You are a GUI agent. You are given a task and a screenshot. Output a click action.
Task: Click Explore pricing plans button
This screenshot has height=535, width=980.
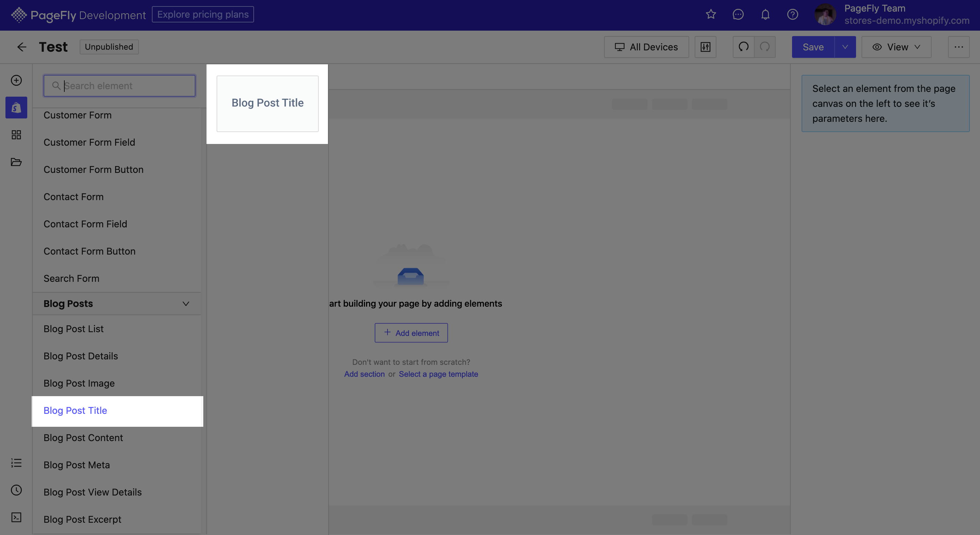click(x=203, y=14)
